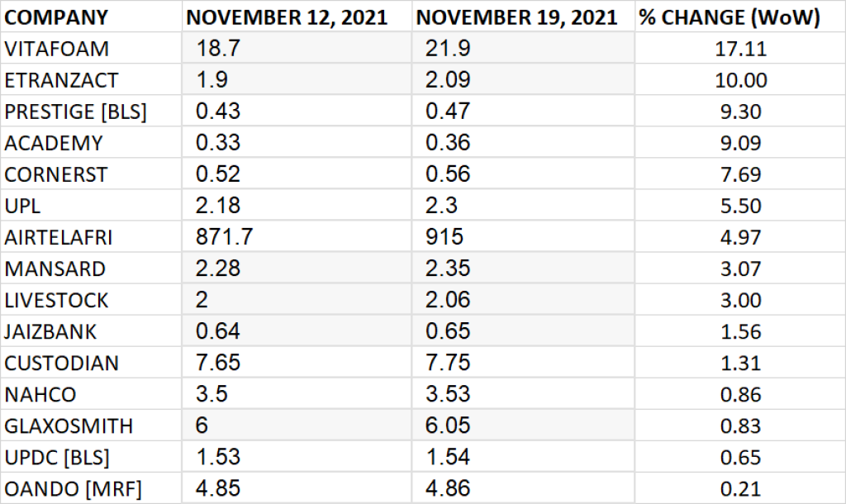
Task: Select the 915 value for AIRTELAFRI
Action: 523,236
